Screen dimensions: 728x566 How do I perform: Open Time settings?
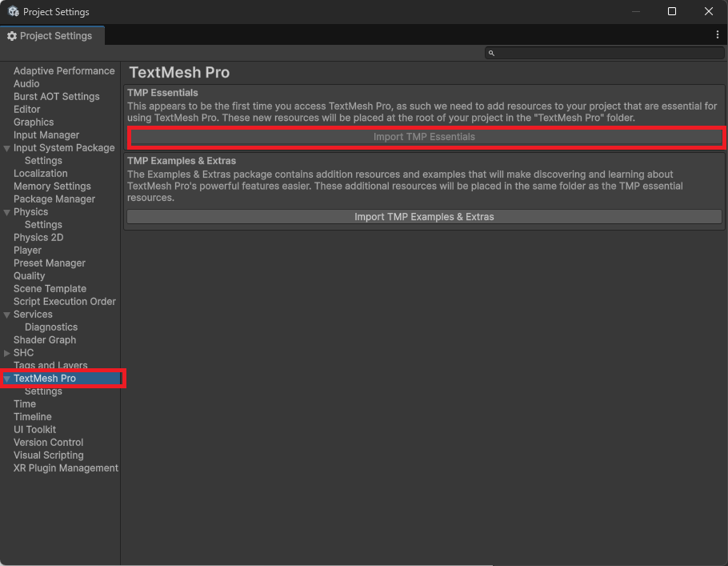tap(25, 403)
